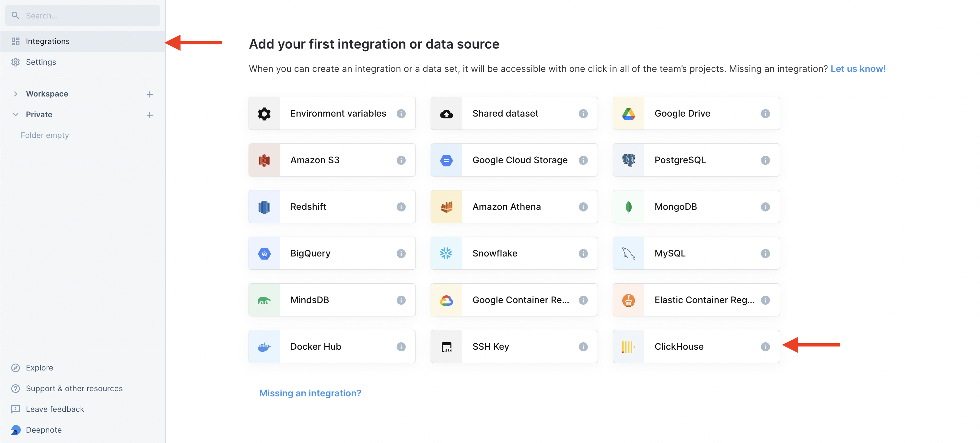Click the Docker Hub integration icon
Viewport: 980px width, 443px height.
pyautogui.click(x=264, y=346)
